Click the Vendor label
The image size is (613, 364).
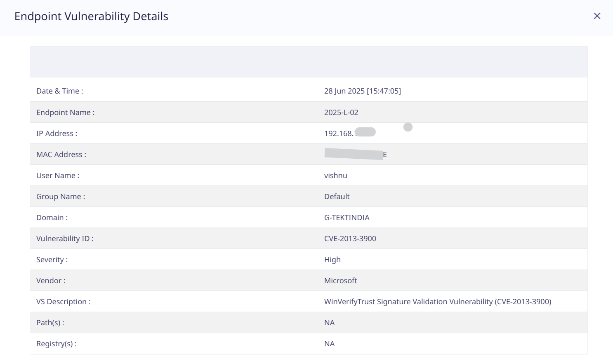coord(51,281)
